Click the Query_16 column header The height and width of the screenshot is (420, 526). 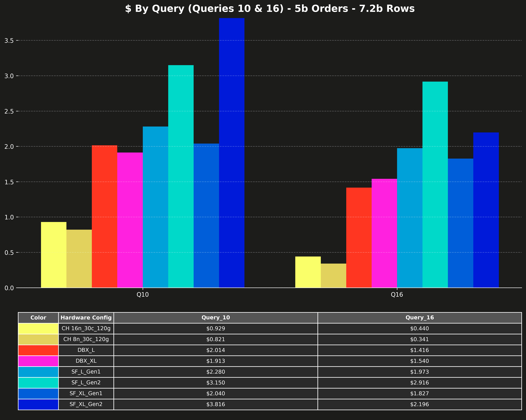click(x=419, y=317)
